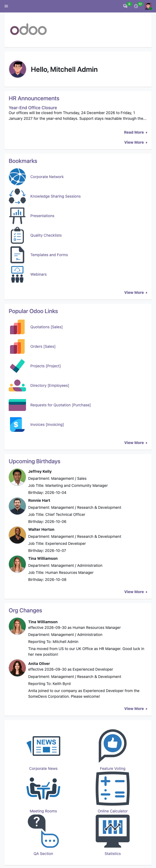Click Walter Horton's birthday photo
This screenshot has width=156, height=868.
click(x=18, y=535)
